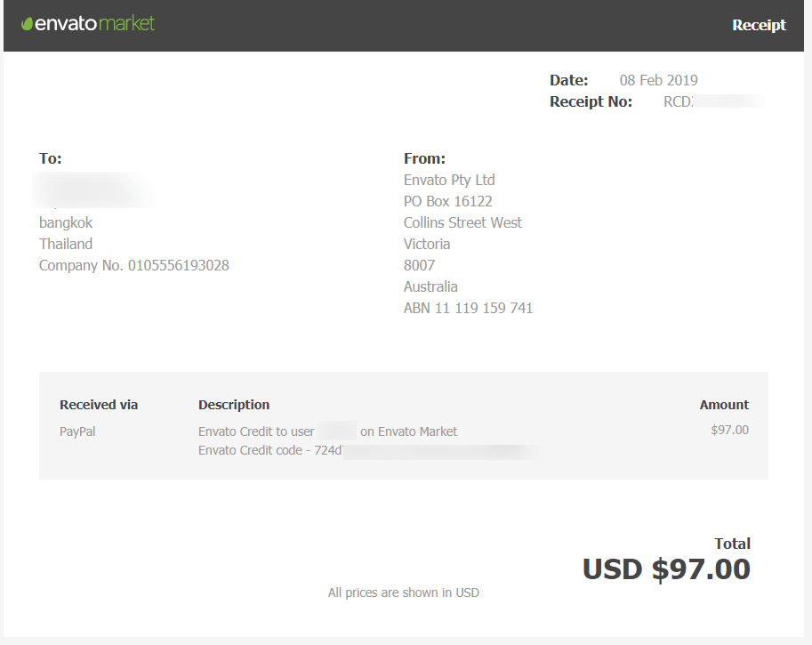Select Company No. 0105556193028 text
This screenshot has height=645, width=812.
[x=134, y=265]
